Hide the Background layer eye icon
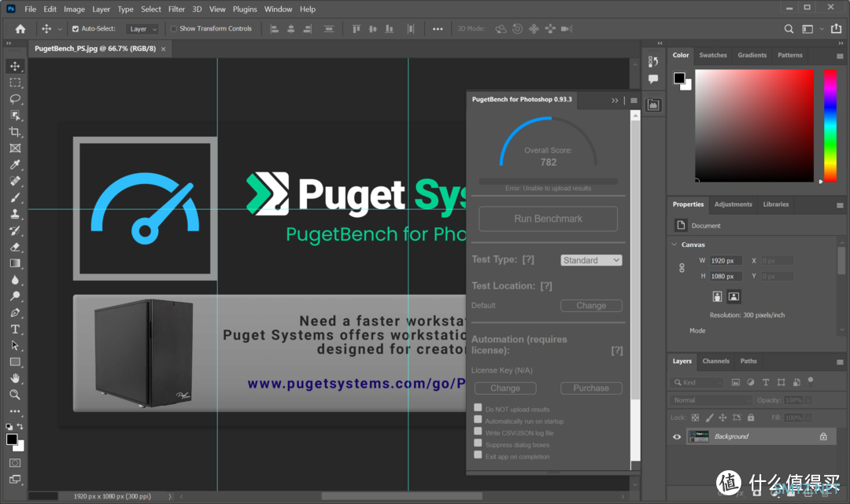The image size is (850, 504). pos(677,437)
